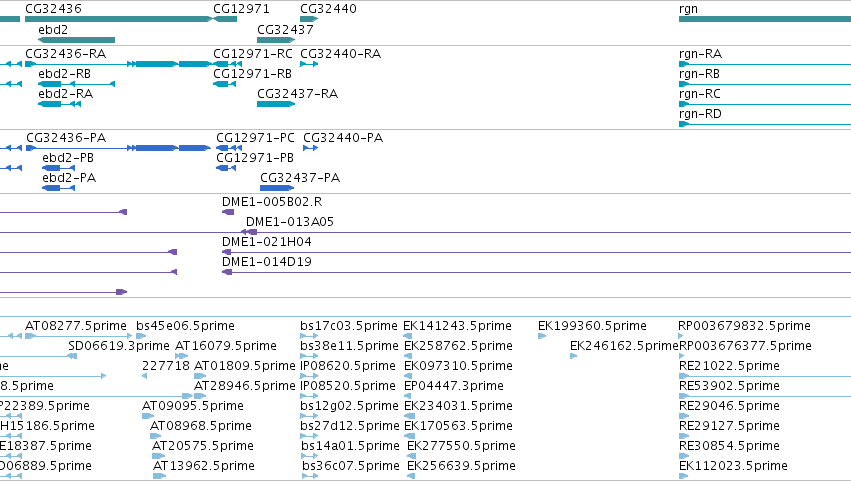Click the CG32436 gene bar

pyautogui.click(x=119, y=19)
